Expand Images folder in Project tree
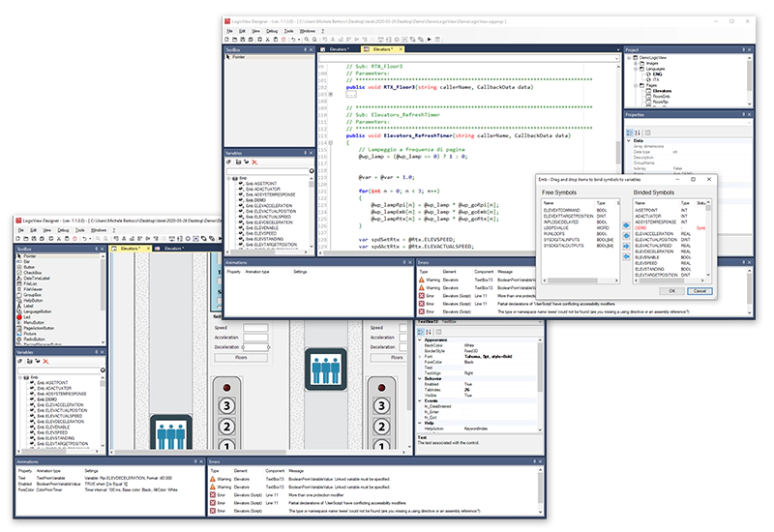774x532 pixels. tap(636, 64)
